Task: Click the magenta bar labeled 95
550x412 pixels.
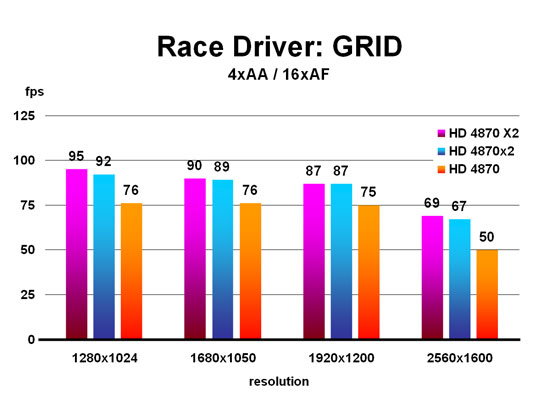Action: 77,254
